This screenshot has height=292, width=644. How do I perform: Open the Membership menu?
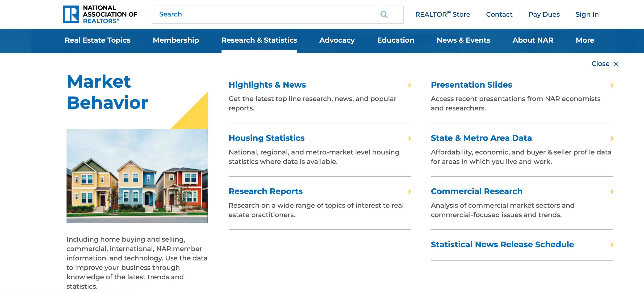point(176,40)
